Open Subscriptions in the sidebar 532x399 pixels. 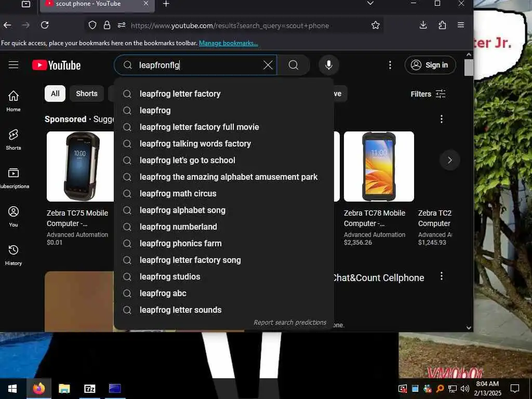13,178
